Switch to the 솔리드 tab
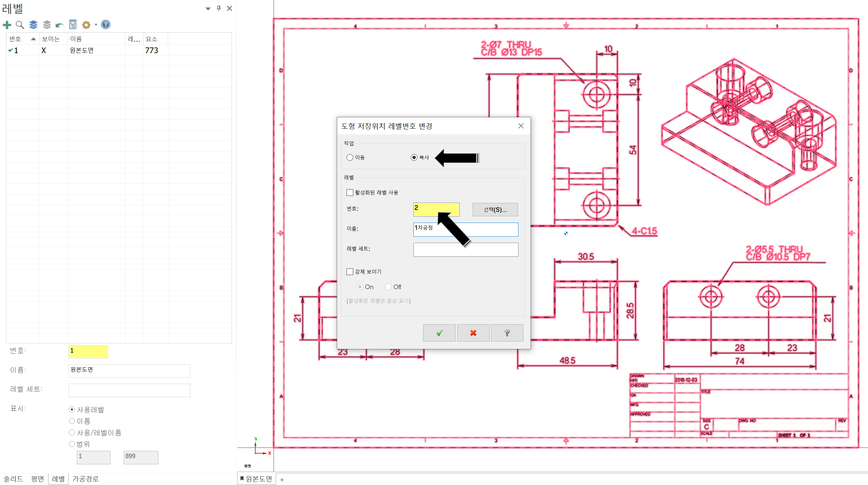The height and width of the screenshot is (485, 868). 13,479
